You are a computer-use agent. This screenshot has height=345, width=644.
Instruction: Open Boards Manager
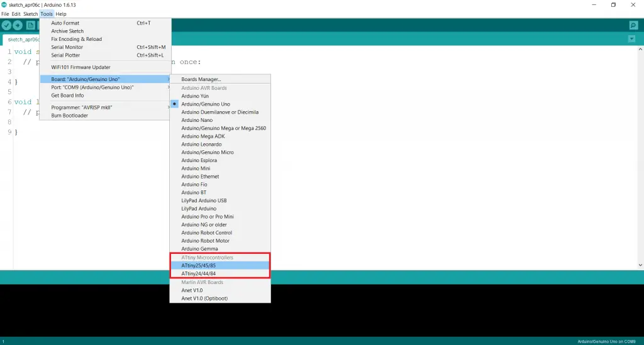click(220, 79)
